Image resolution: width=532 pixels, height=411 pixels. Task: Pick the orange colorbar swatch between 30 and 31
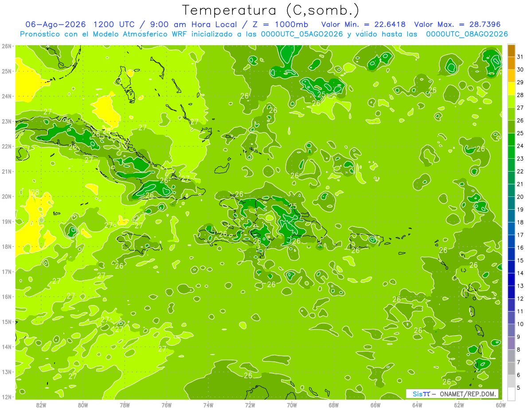tap(511, 63)
